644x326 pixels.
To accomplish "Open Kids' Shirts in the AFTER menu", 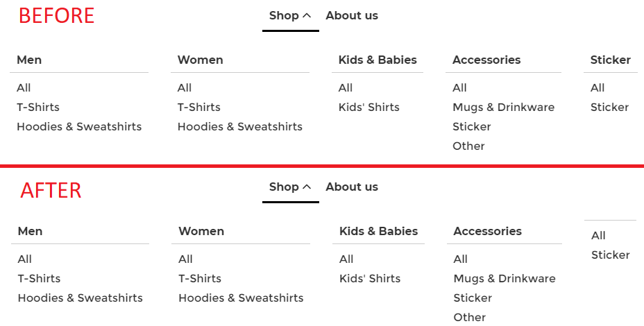I will click(370, 279).
